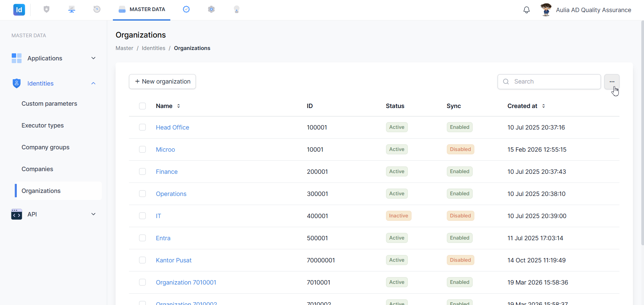Expand the Applications sidebar section chevron
The height and width of the screenshot is (305, 644).
point(93,58)
